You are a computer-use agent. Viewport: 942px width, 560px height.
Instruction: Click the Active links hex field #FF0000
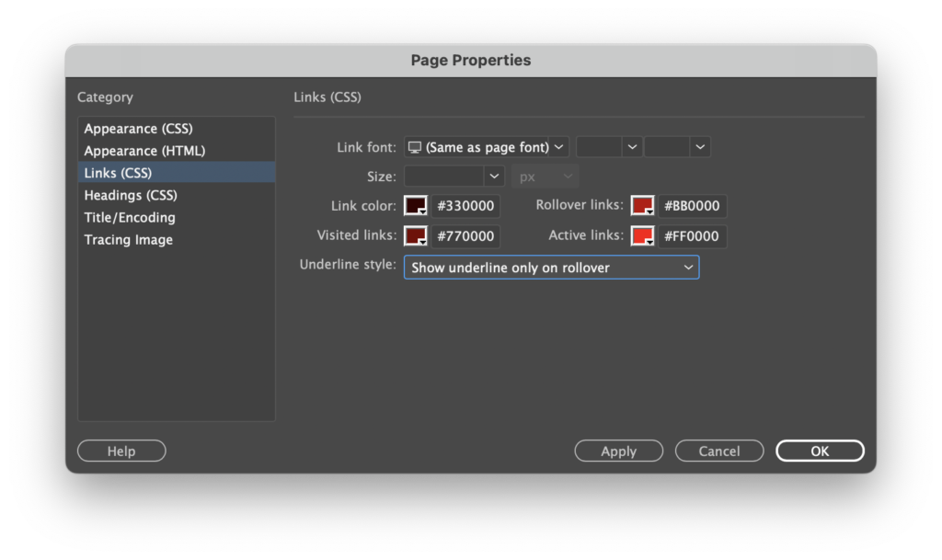(693, 236)
